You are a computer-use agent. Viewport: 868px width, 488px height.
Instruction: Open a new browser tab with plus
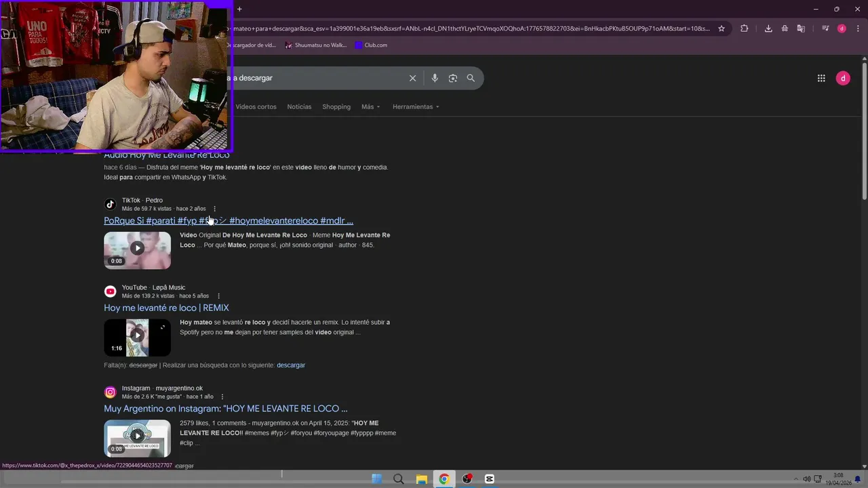239,9
